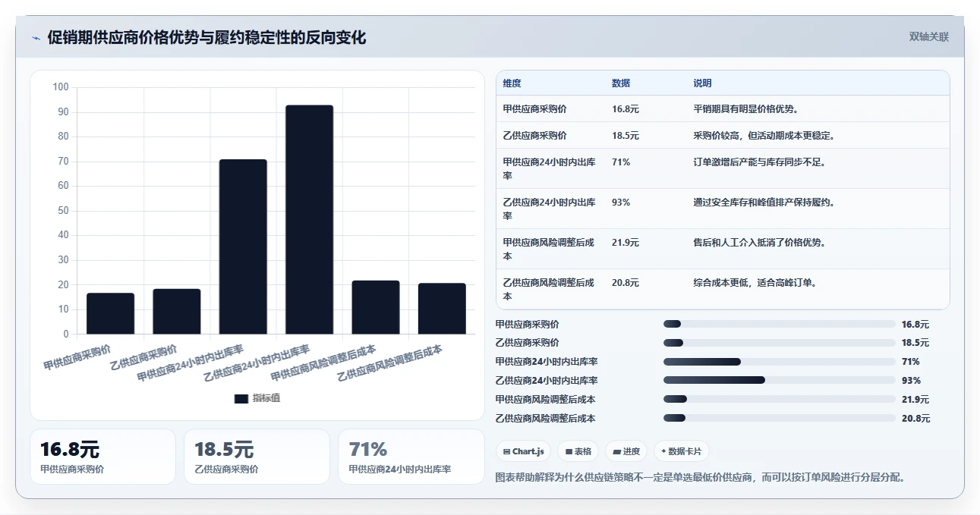Select the 甲供应商24小时内出库率 chart bar
Screen dimensions: 980x515
(243, 247)
